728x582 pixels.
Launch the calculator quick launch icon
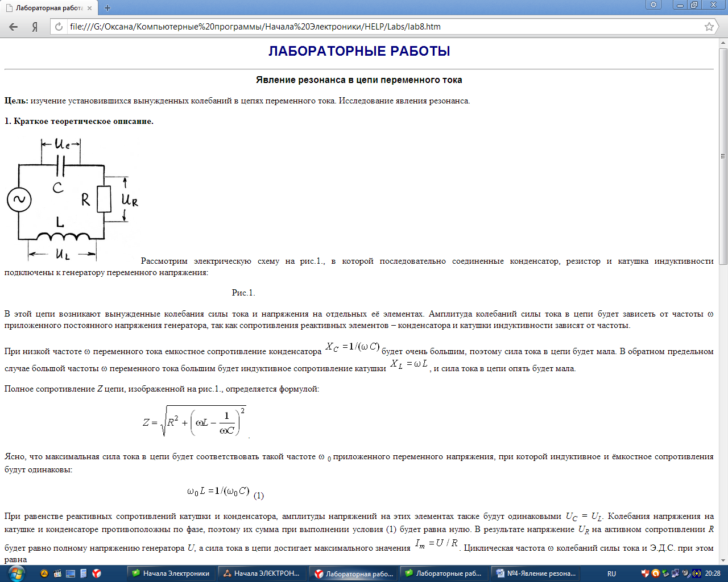point(84,573)
